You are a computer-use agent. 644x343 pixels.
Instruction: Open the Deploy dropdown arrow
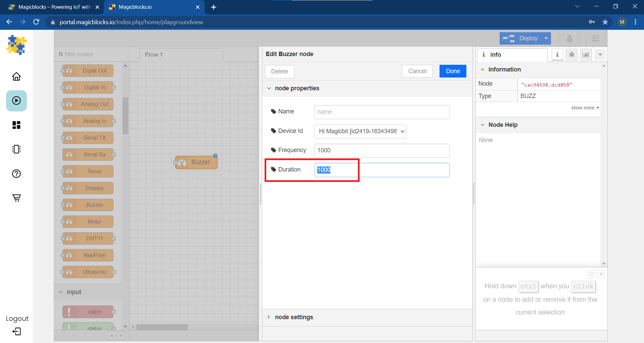pos(546,38)
